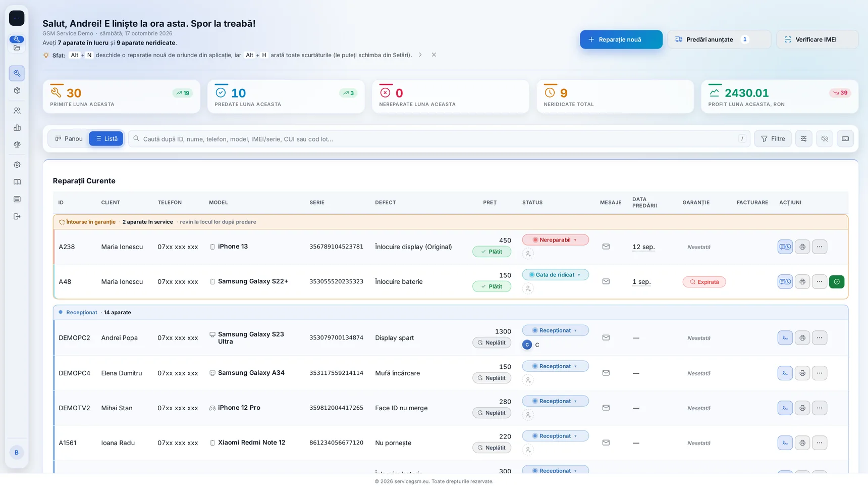
Task: Open the chat action for repair A238
Action: 785,247
